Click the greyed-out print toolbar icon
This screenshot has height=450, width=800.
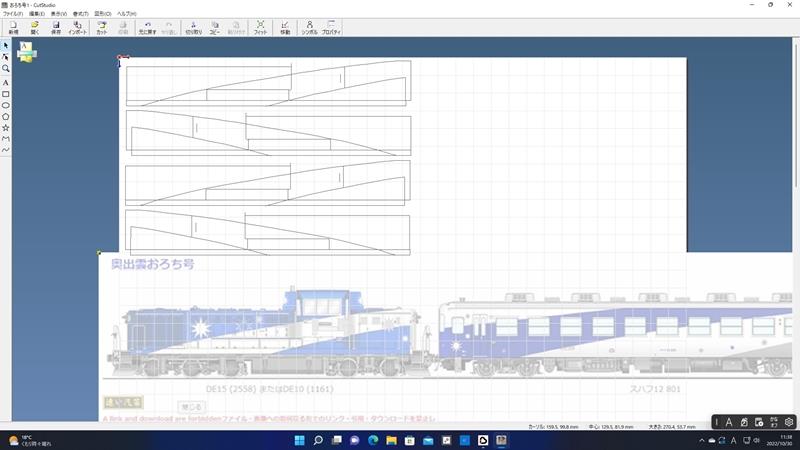click(x=123, y=28)
